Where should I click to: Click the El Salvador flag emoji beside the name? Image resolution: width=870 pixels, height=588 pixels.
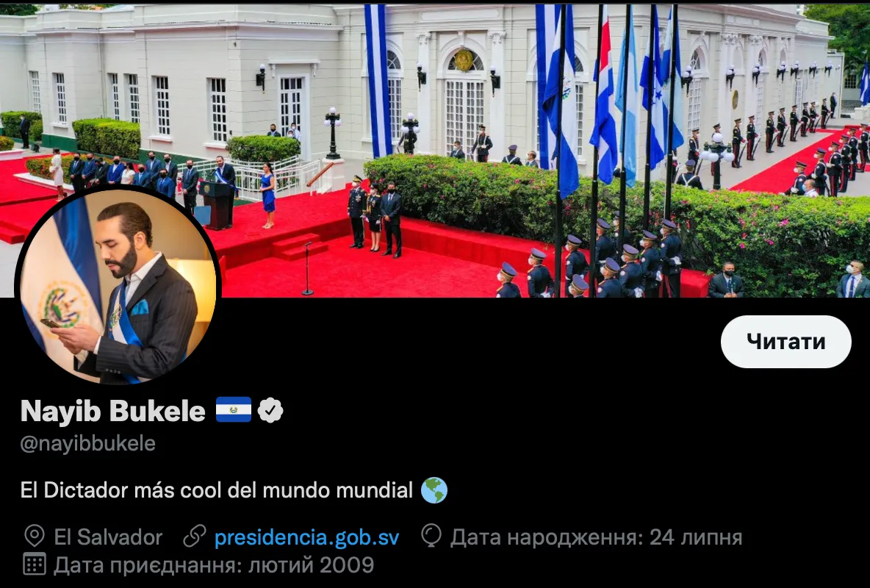[x=234, y=410]
